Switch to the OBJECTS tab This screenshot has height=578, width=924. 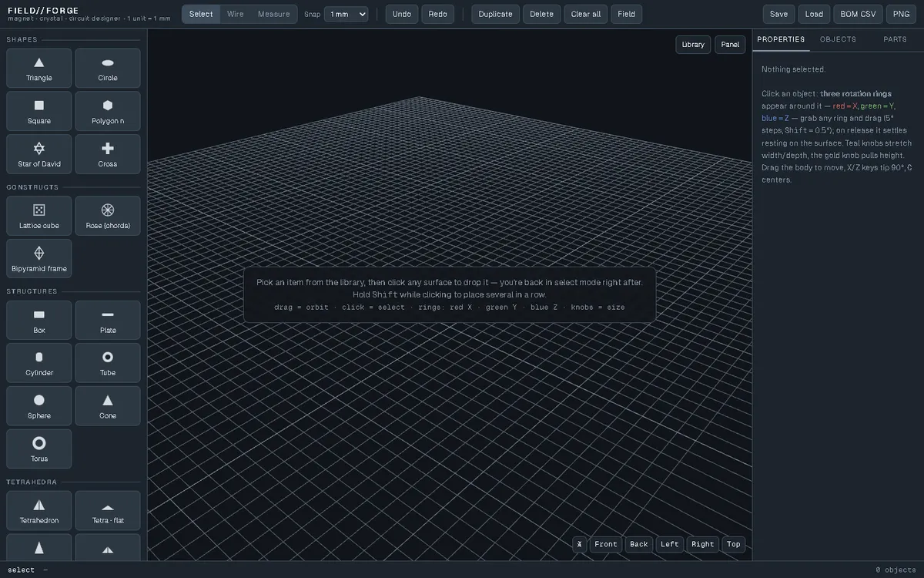[x=838, y=39]
